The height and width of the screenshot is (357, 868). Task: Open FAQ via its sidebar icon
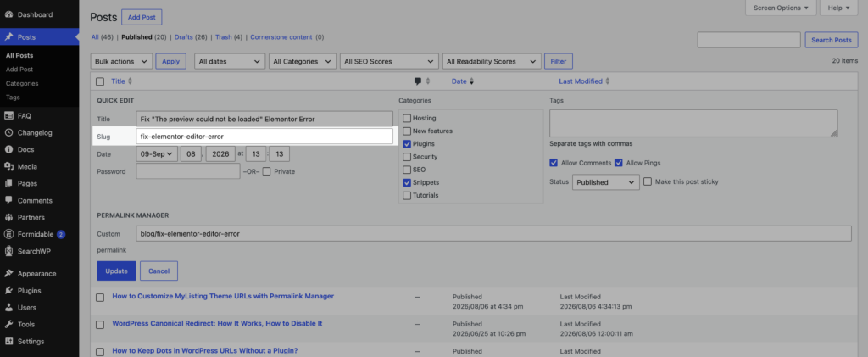pos(8,115)
